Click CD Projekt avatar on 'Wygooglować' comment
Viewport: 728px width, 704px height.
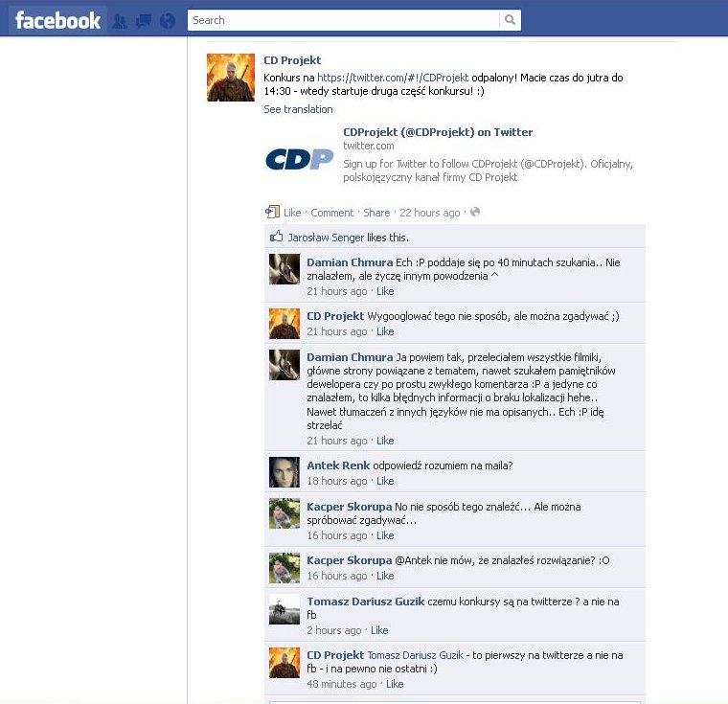[x=284, y=324]
